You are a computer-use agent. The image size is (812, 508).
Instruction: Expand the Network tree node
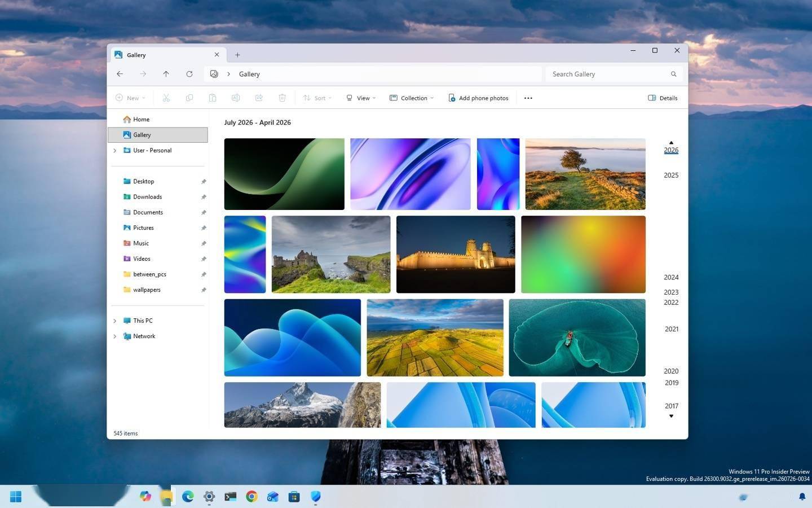[114, 336]
